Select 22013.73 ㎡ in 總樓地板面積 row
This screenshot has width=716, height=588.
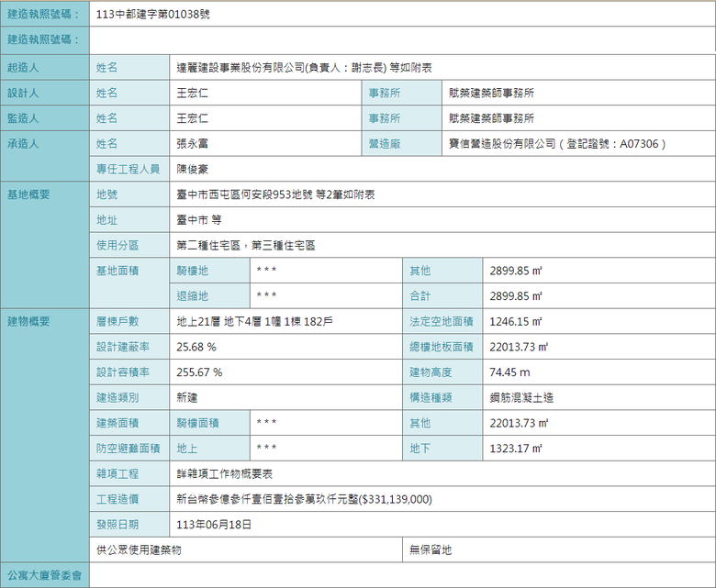(519, 347)
